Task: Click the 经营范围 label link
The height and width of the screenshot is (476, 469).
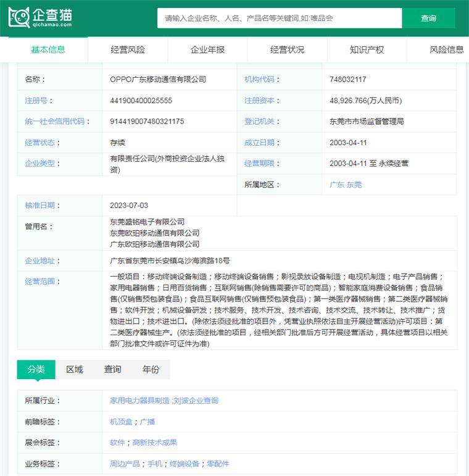Action: pyautogui.click(x=39, y=282)
